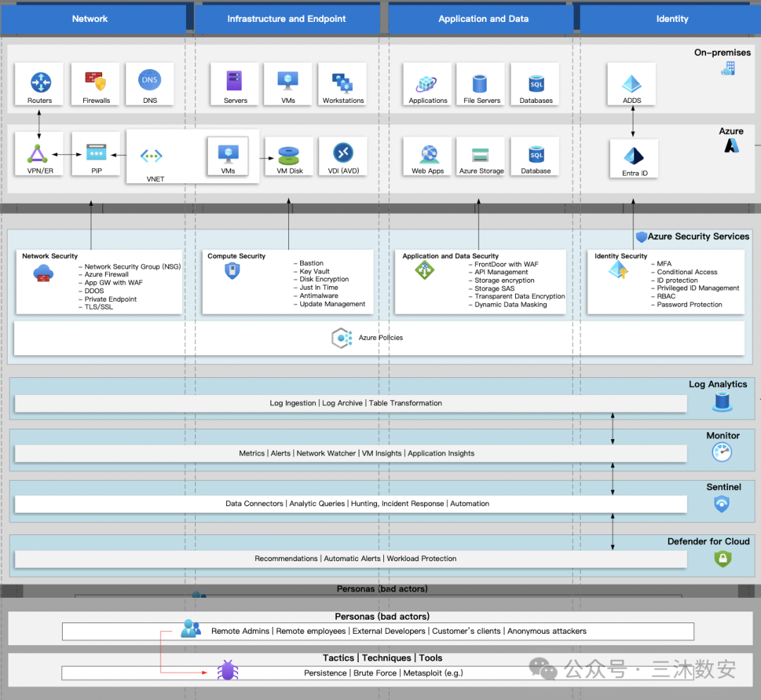Screen dimensions: 761x700
Task: Select the API Management item
Action: (x=502, y=272)
